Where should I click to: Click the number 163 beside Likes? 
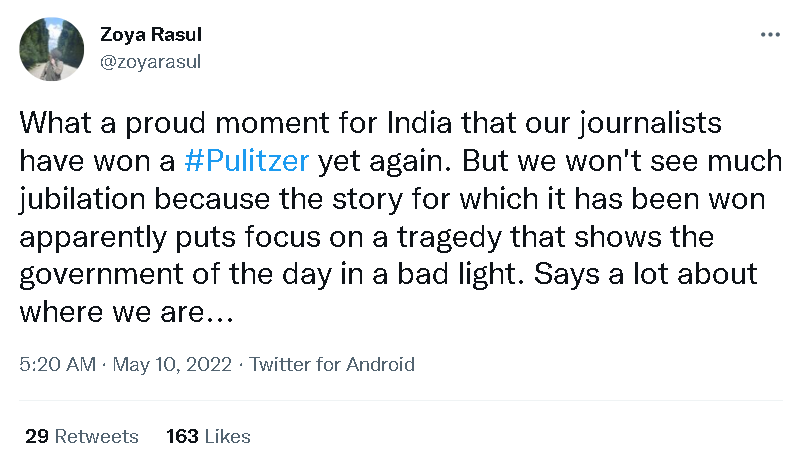pos(182,437)
